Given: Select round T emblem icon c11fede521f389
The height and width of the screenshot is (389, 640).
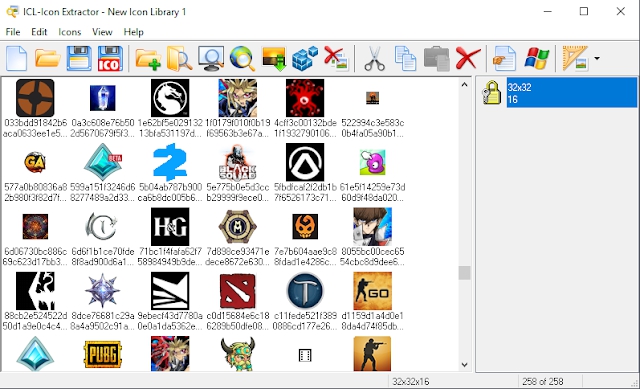Looking at the screenshot, I should point(305,291).
